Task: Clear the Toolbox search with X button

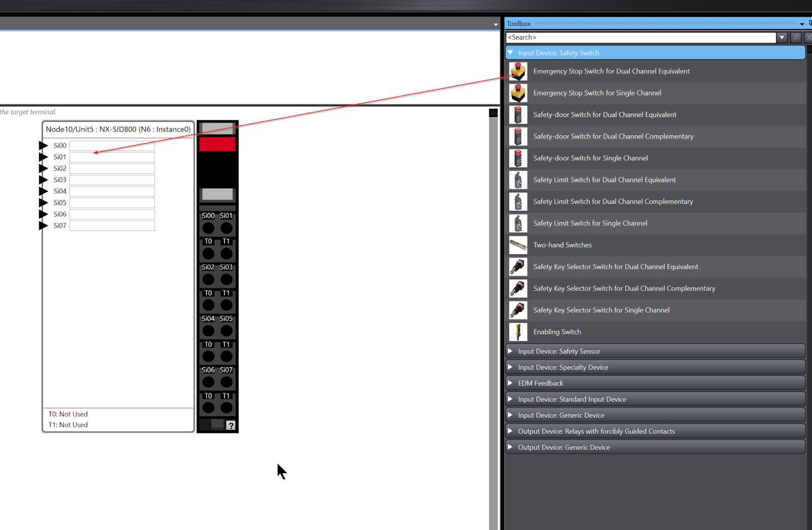Action: pos(808,38)
